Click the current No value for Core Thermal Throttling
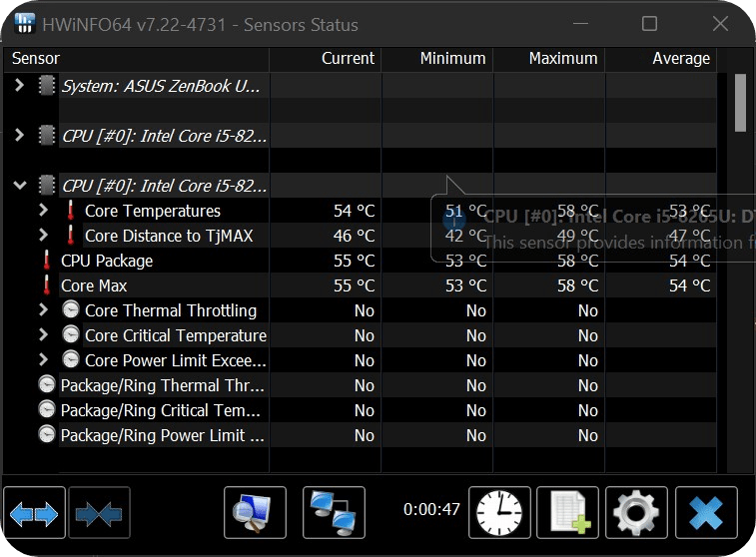This screenshot has height=557, width=756. click(x=364, y=310)
